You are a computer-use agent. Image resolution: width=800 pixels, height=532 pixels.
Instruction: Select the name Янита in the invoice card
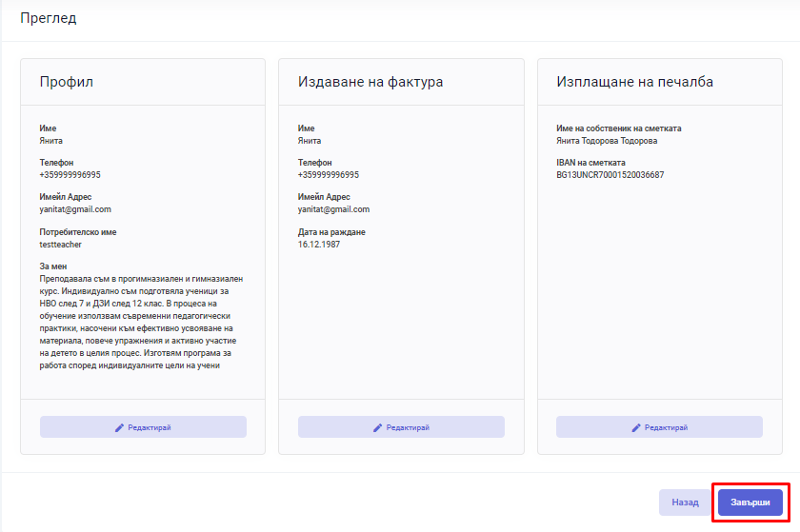point(310,141)
